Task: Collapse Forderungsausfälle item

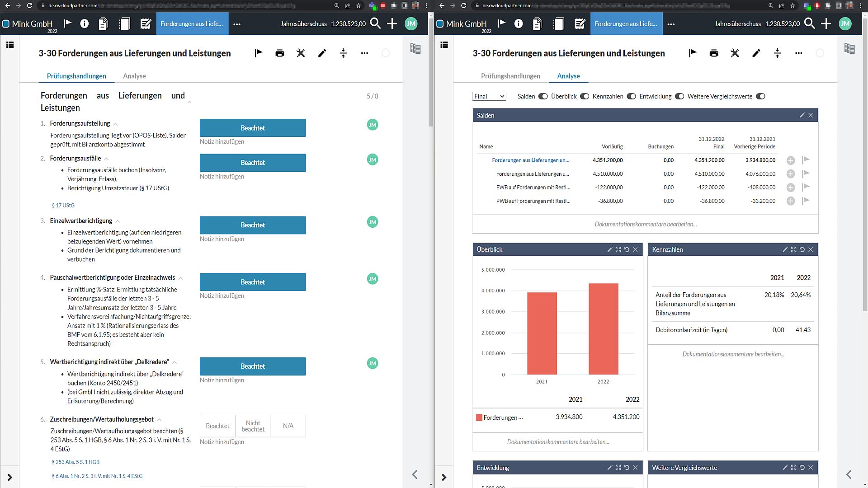Action: point(106,159)
